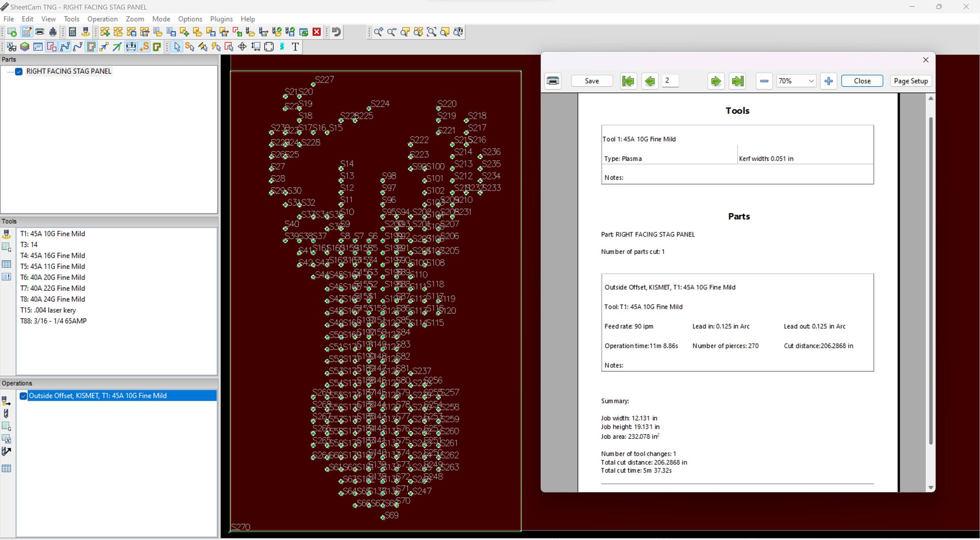Click the plus zoom in button in report
Image resolution: width=980 pixels, height=540 pixels.
(x=828, y=81)
